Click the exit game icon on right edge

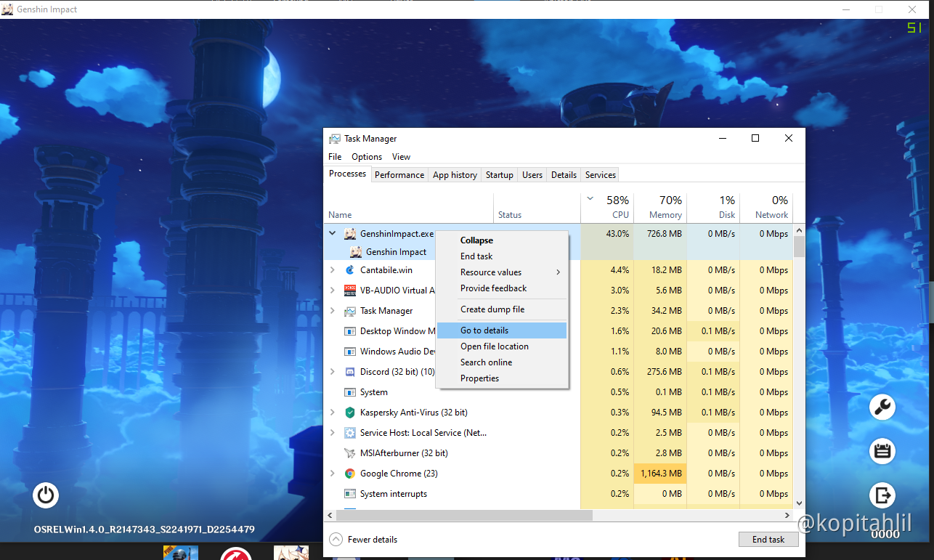[882, 495]
